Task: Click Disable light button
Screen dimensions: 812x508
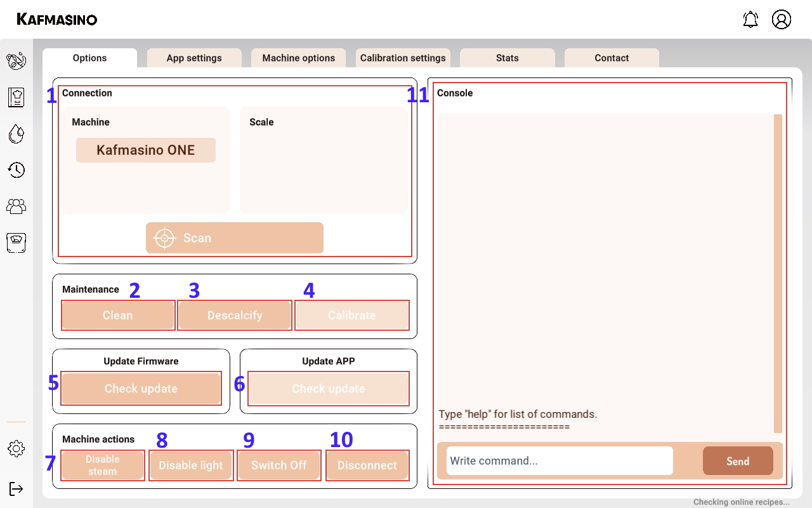Action: click(x=191, y=465)
